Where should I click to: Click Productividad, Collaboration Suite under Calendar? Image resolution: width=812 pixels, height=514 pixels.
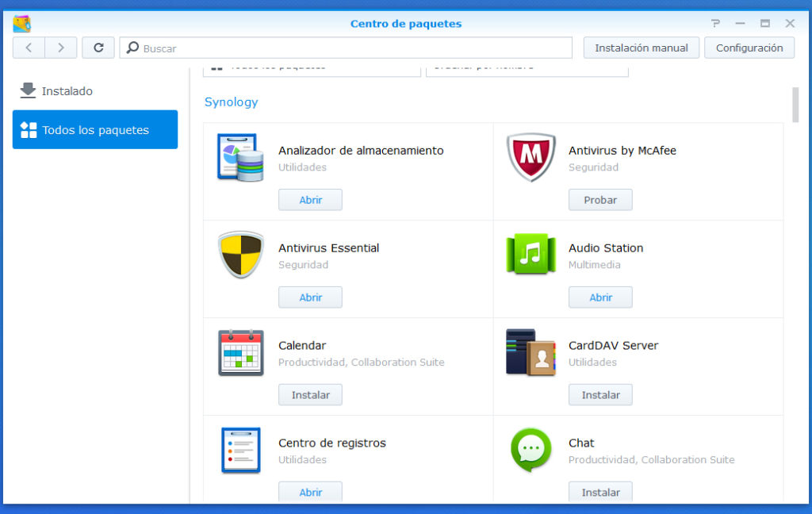(x=362, y=362)
